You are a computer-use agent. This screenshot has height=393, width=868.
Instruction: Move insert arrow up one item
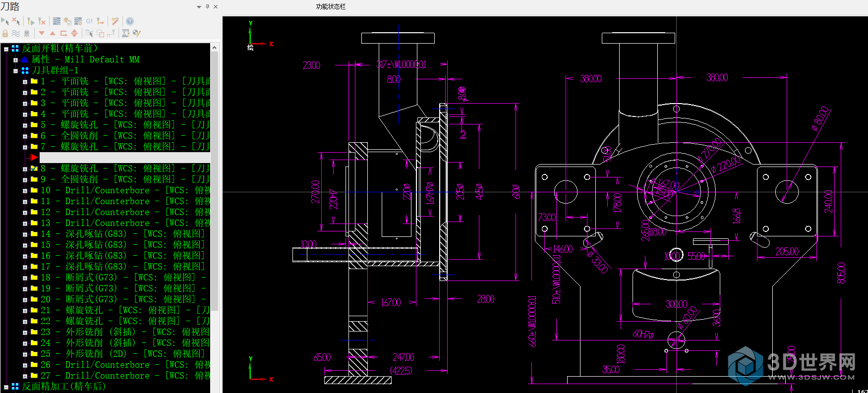tap(53, 33)
